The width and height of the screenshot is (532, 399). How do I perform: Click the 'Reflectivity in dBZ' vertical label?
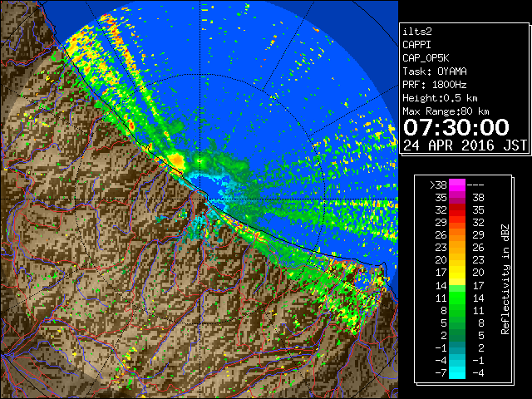pos(505,279)
